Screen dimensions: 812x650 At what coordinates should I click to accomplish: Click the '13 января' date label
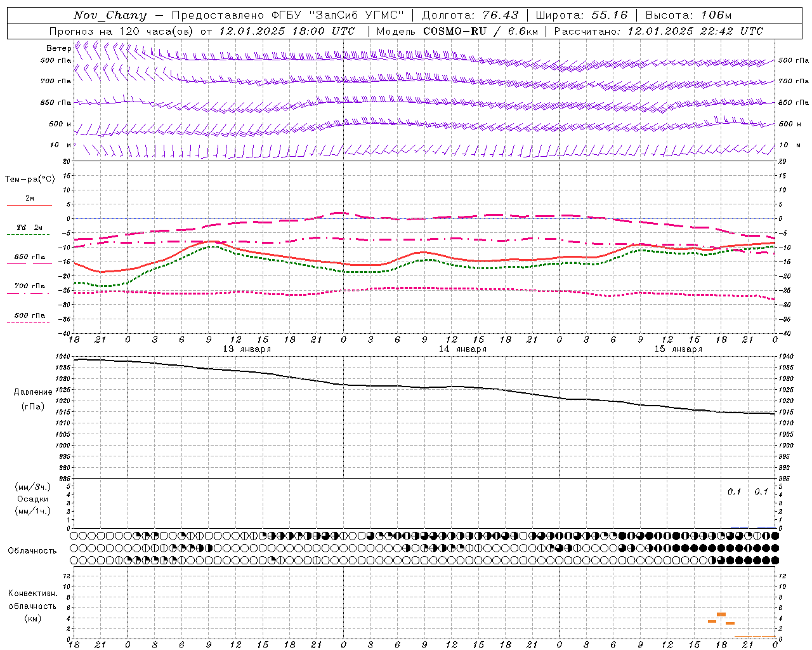point(247,349)
